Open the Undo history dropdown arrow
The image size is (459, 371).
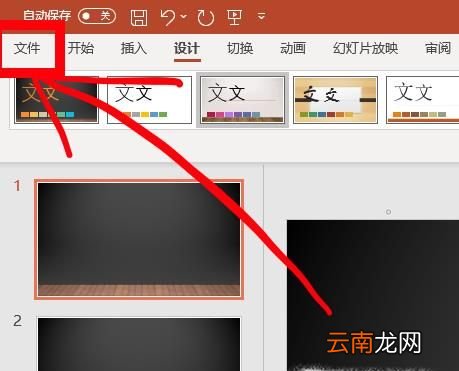point(184,16)
